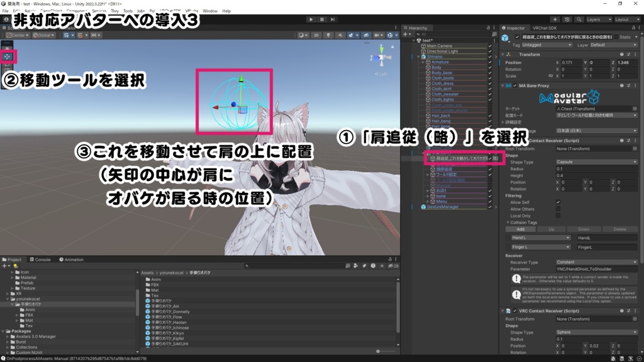
Task: Click the Pause button in the top toolbar
Action: click(x=322, y=19)
